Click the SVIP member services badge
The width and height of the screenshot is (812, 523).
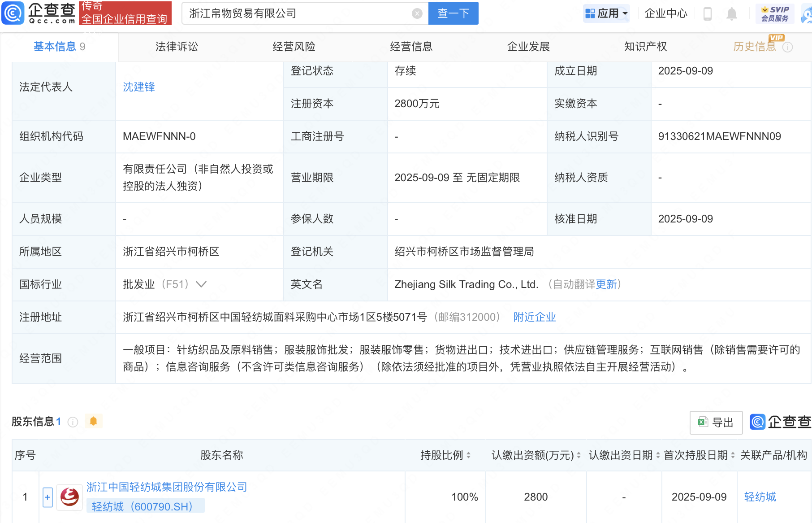tap(775, 14)
